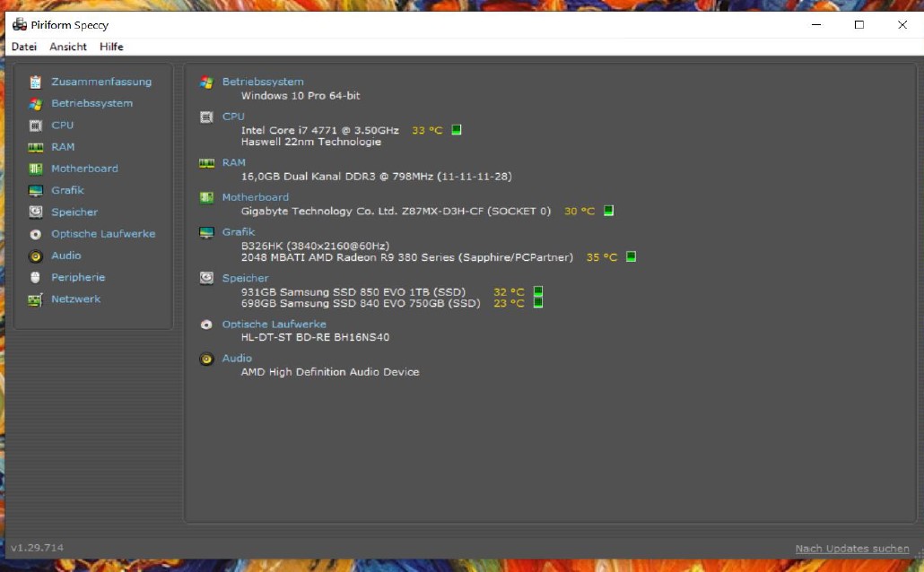Click the disc icon beside Optische Laufwerke heading
This screenshot has height=572, width=924.
tap(206, 325)
